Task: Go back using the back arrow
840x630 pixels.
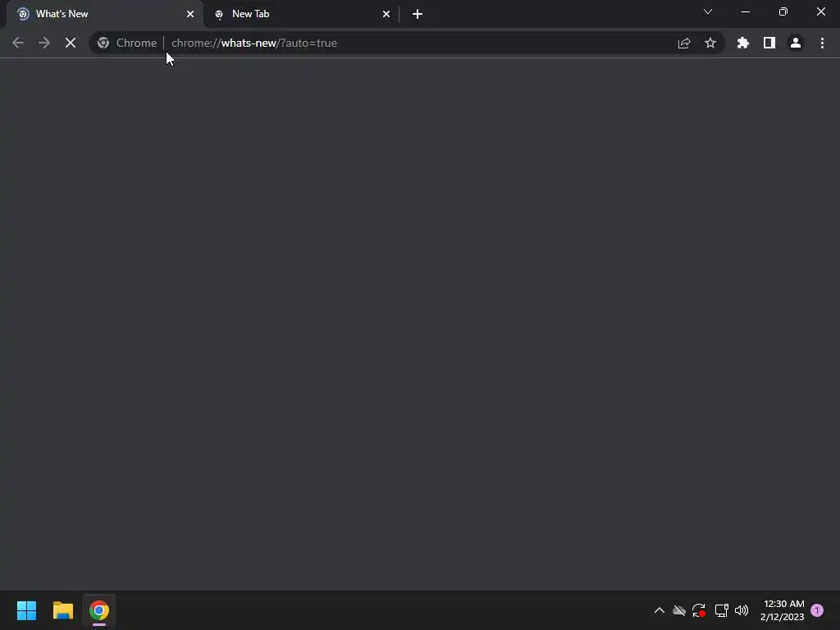Action: [18, 43]
